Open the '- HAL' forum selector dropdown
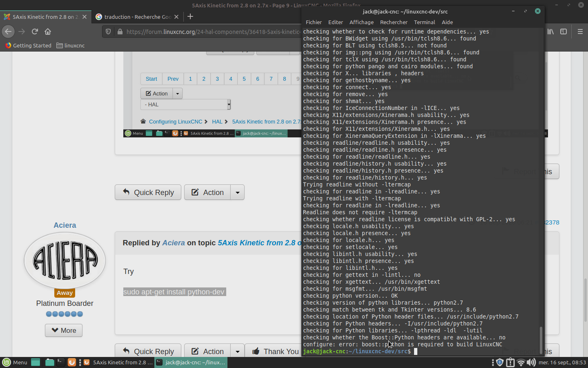This screenshot has width=588, height=368. [x=186, y=105]
